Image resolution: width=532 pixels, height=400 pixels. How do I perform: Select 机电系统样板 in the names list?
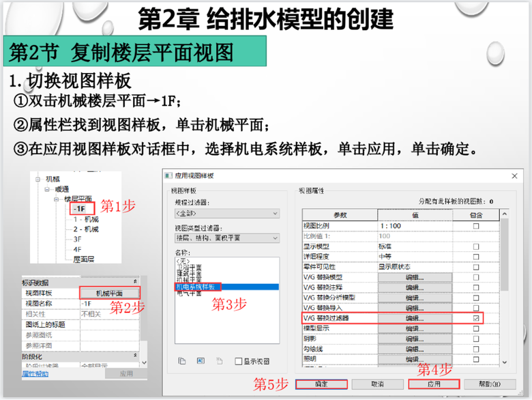point(198,287)
